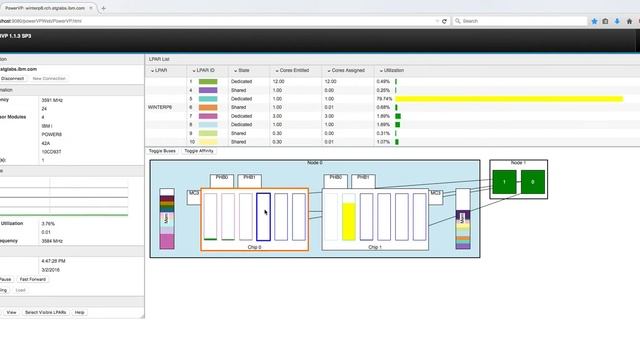Click the Node 0 label
The height and width of the screenshot is (360, 640).
[x=315, y=162]
